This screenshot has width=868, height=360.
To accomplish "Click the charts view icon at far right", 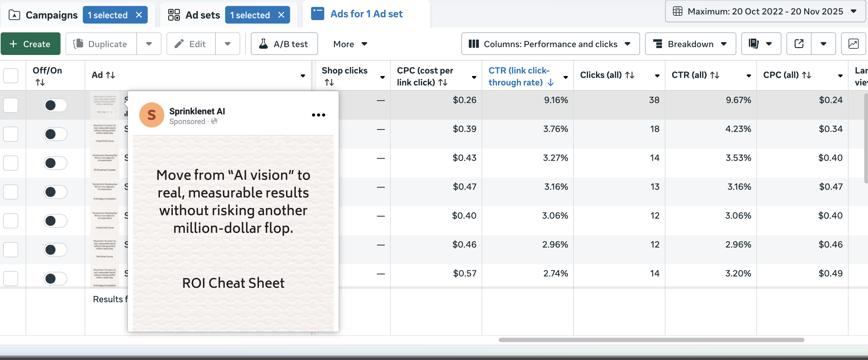I will point(853,44).
